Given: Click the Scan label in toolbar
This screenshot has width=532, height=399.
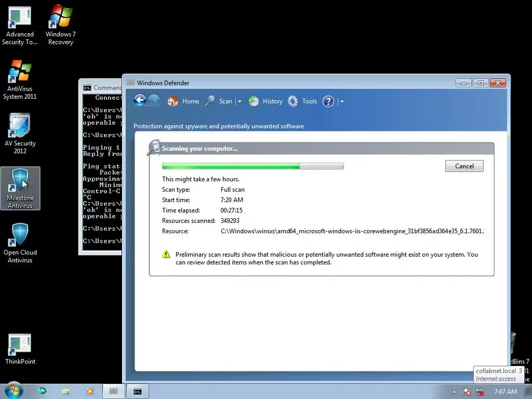Looking at the screenshot, I should (225, 101).
